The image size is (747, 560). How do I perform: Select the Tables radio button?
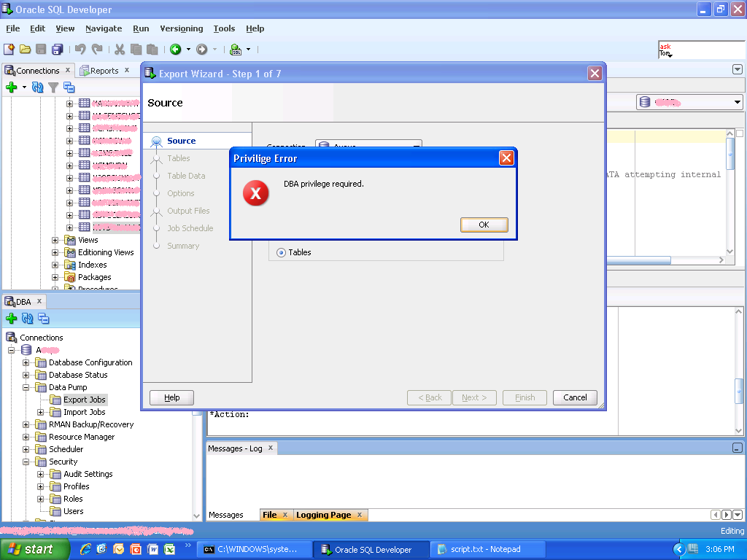tap(281, 252)
